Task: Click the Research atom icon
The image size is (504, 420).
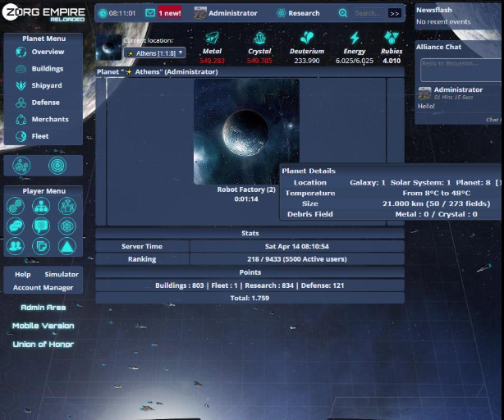Action: (x=282, y=13)
